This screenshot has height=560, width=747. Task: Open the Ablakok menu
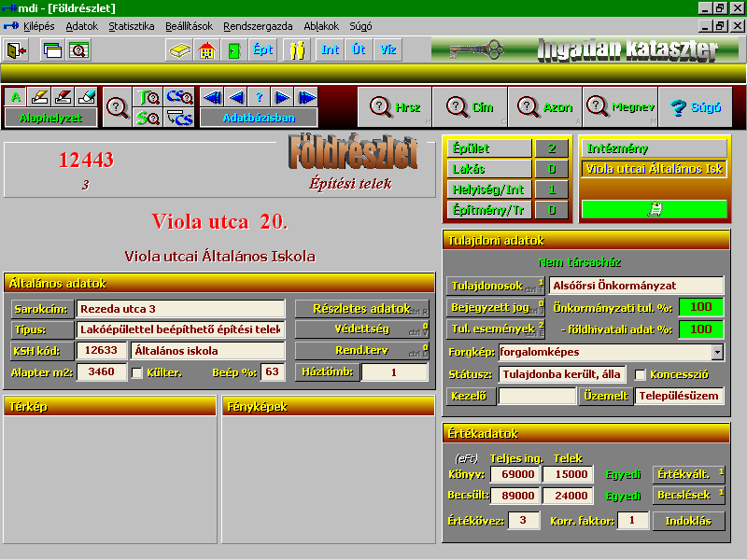[321, 26]
